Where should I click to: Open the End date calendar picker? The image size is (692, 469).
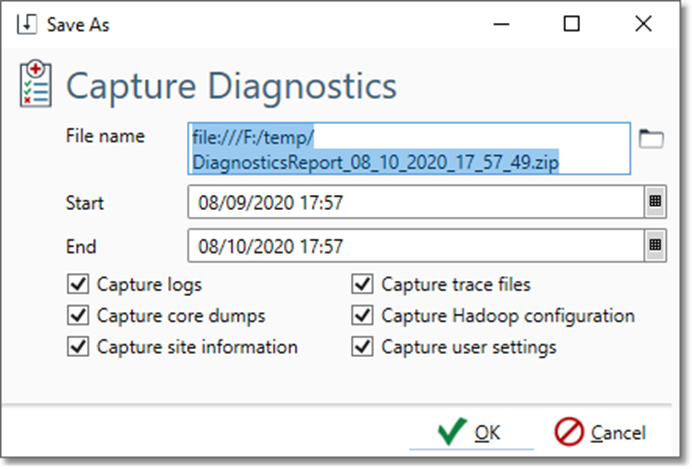click(655, 243)
